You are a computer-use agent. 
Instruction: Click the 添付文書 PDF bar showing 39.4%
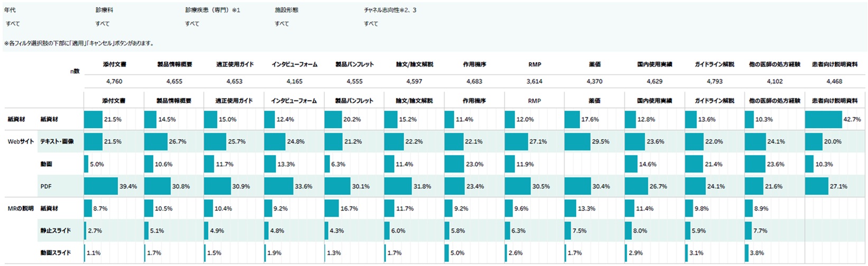pyautogui.click(x=101, y=186)
